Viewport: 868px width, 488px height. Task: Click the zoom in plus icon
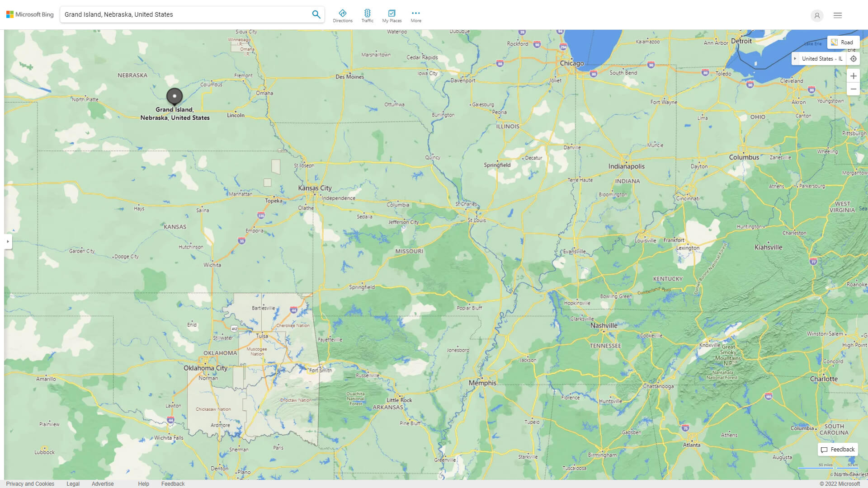coord(853,75)
